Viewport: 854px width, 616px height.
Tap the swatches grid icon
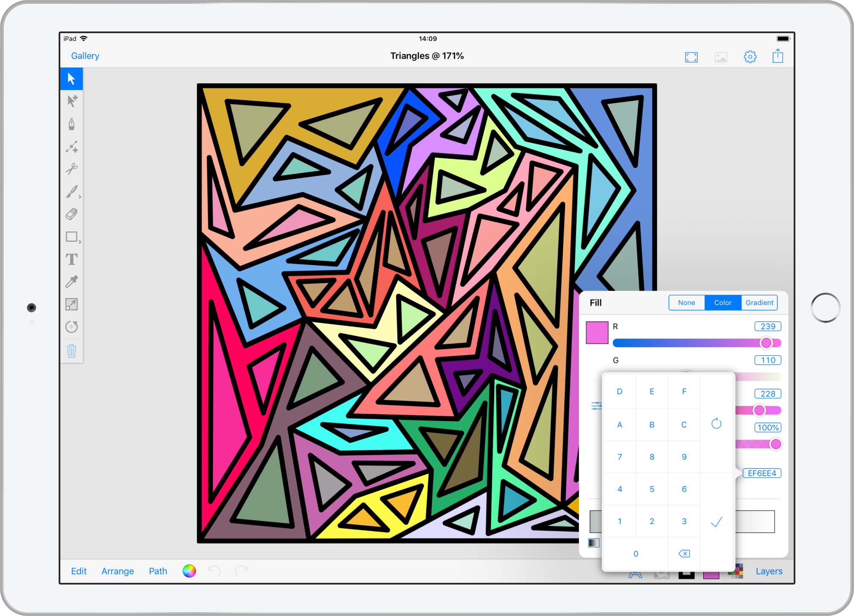pyautogui.click(x=736, y=572)
